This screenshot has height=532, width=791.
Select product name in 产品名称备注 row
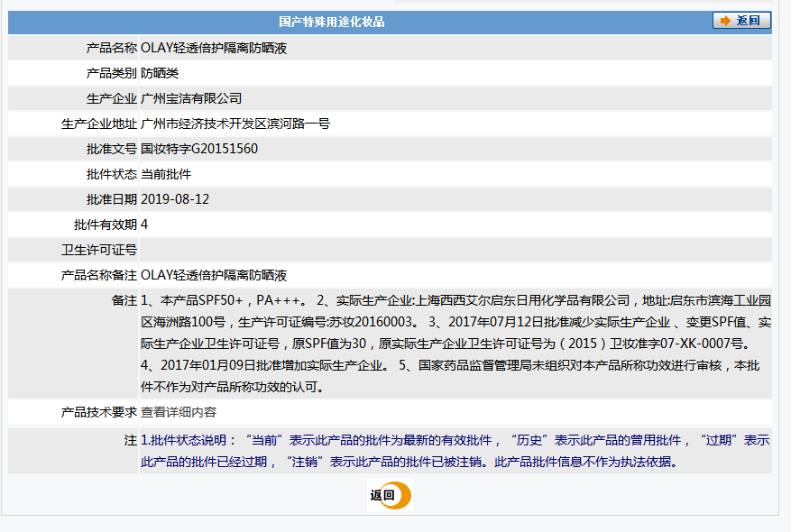coord(214,275)
